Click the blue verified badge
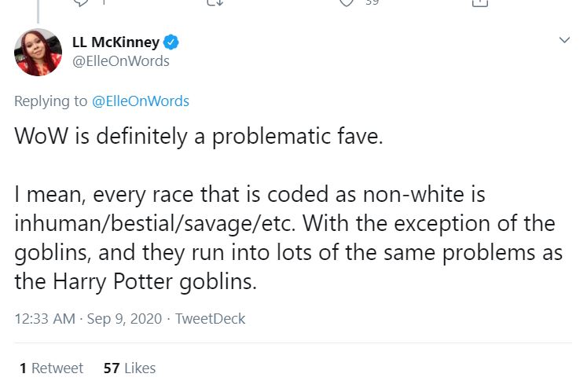Viewport: 587px width, 392px height. click(x=169, y=42)
